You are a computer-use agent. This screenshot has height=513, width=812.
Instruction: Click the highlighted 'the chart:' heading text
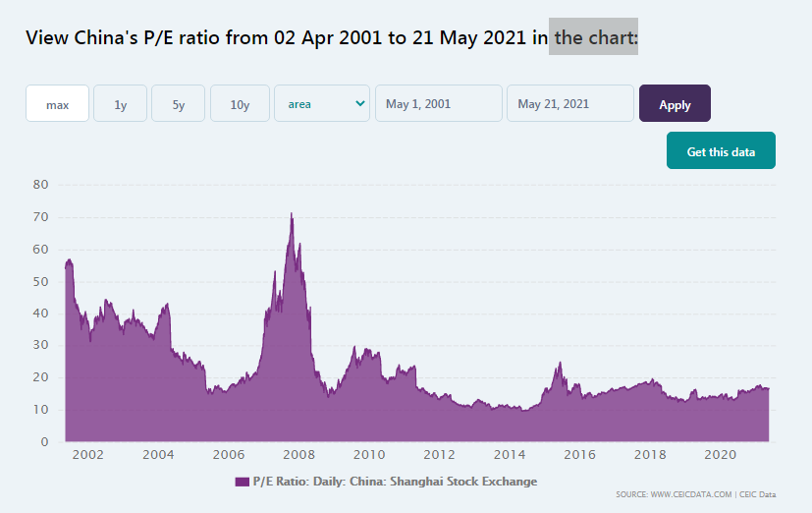[x=594, y=37]
